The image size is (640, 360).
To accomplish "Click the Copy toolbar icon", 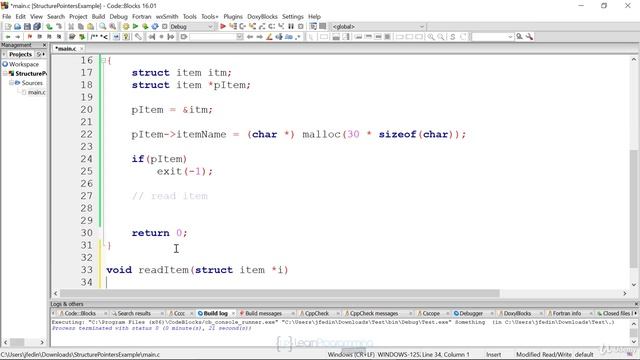I will pyautogui.click(x=81, y=27).
